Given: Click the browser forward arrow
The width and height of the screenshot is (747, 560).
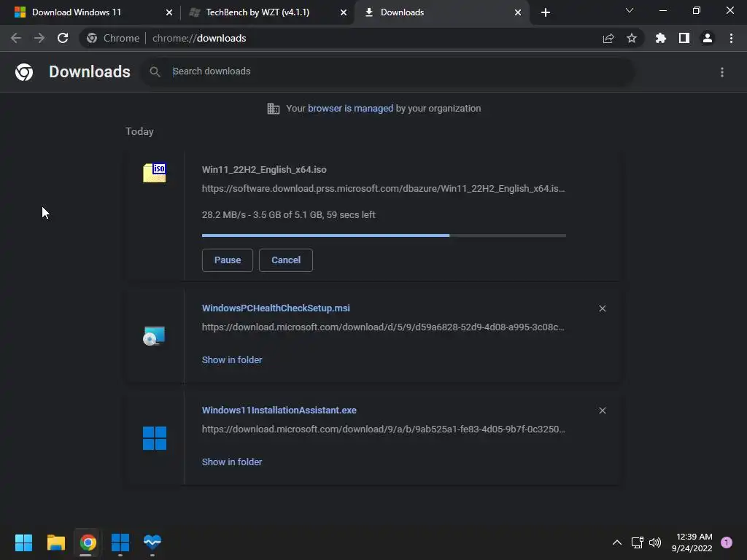Looking at the screenshot, I should point(39,38).
